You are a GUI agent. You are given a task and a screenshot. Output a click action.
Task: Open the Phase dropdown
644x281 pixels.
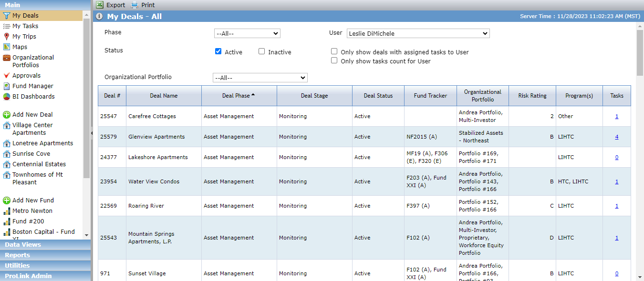(x=247, y=33)
